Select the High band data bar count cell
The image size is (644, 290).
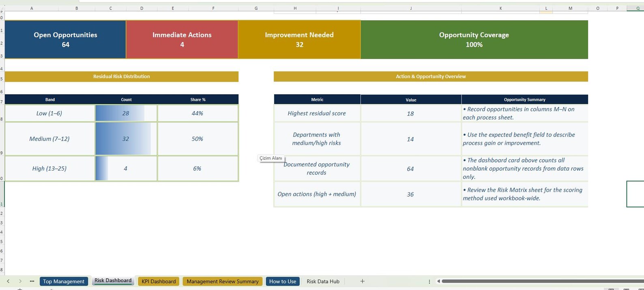coord(126,169)
